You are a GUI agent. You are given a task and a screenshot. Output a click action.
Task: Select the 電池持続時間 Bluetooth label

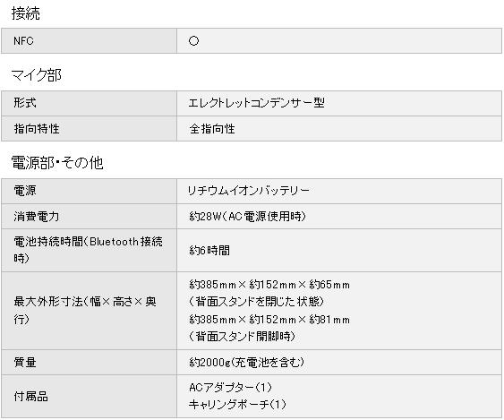coord(88,250)
